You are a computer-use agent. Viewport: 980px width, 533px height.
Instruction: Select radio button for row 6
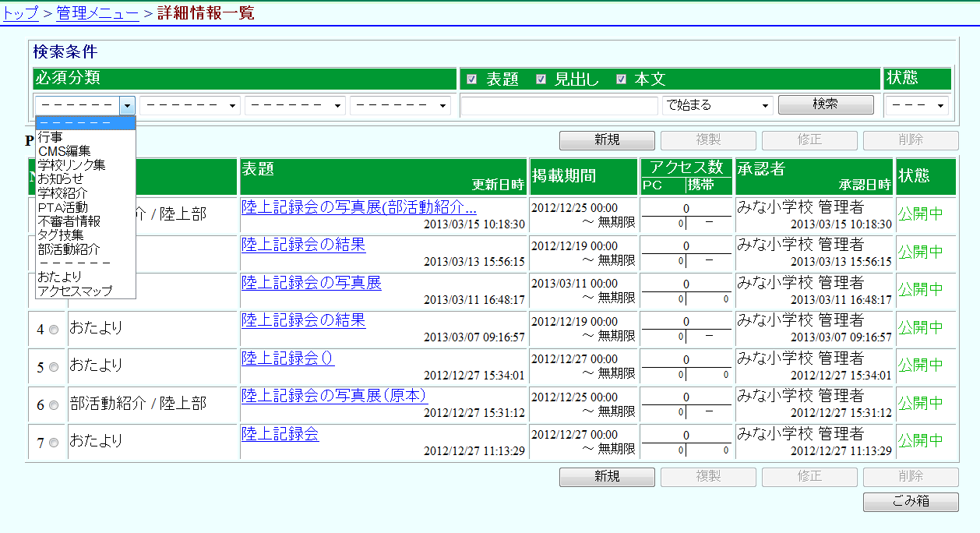(54, 405)
